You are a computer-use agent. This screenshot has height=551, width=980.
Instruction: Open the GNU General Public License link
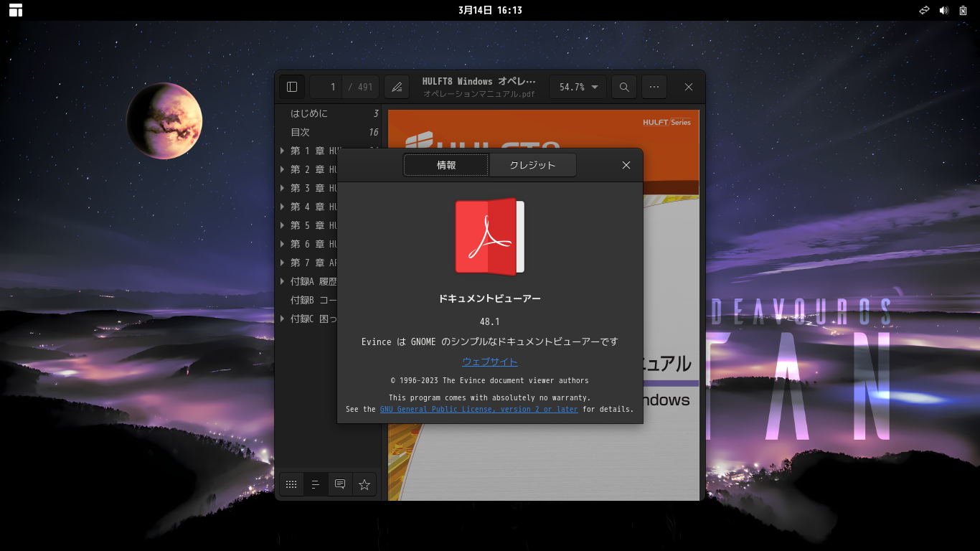click(x=479, y=409)
